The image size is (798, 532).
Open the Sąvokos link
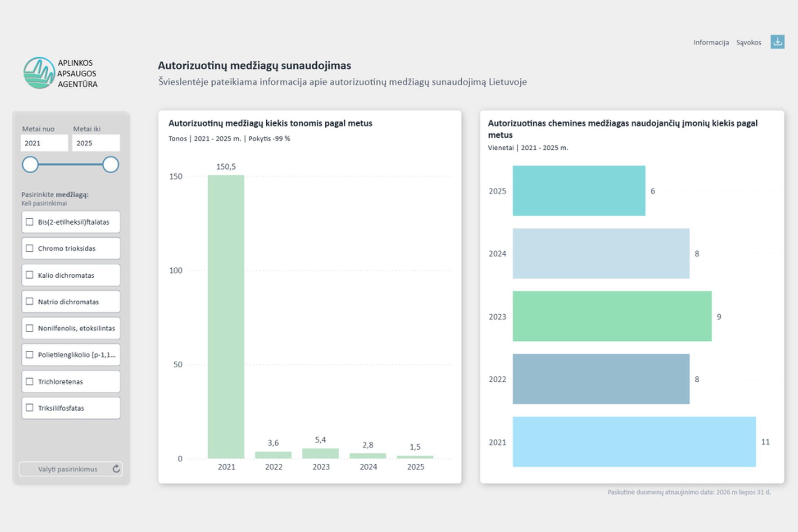(749, 42)
